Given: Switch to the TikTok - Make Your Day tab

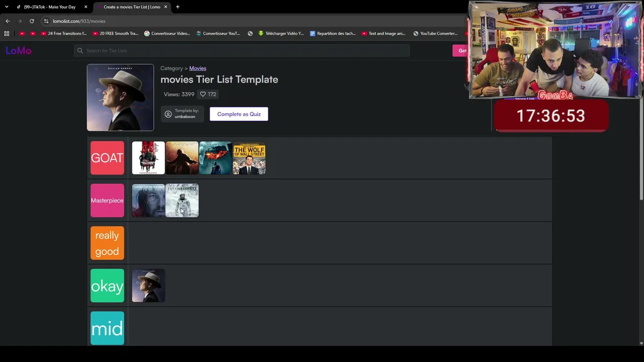Looking at the screenshot, I should (x=52, y=7).
